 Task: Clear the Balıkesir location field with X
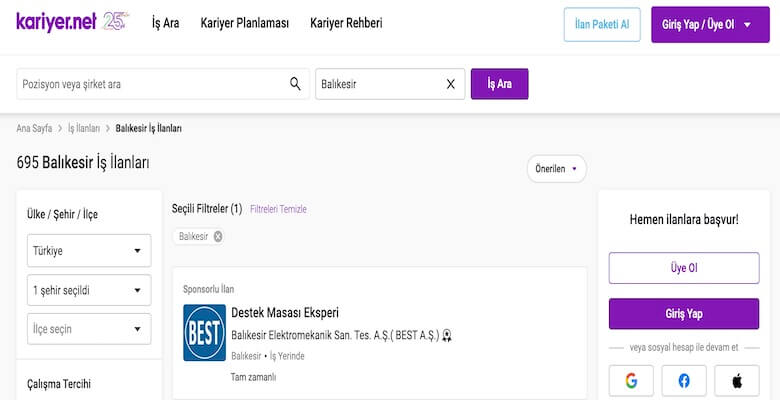451,84
